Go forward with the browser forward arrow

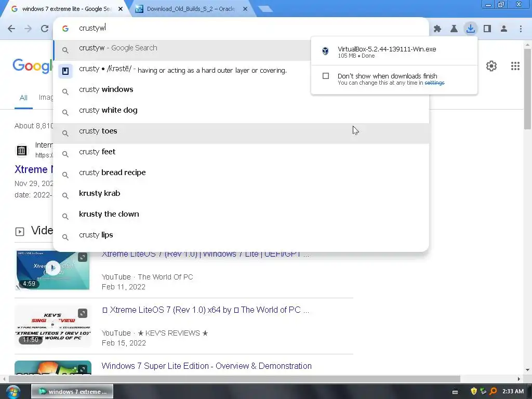coord(28,29)
